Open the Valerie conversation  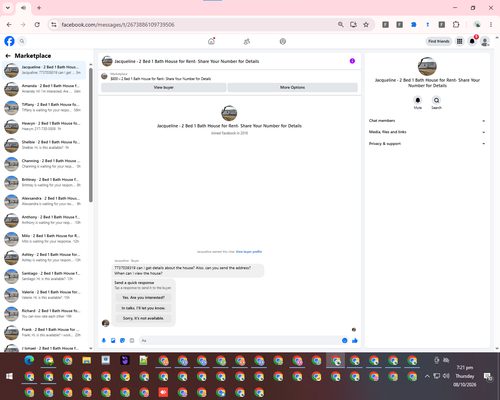click(x=44, y=295)
